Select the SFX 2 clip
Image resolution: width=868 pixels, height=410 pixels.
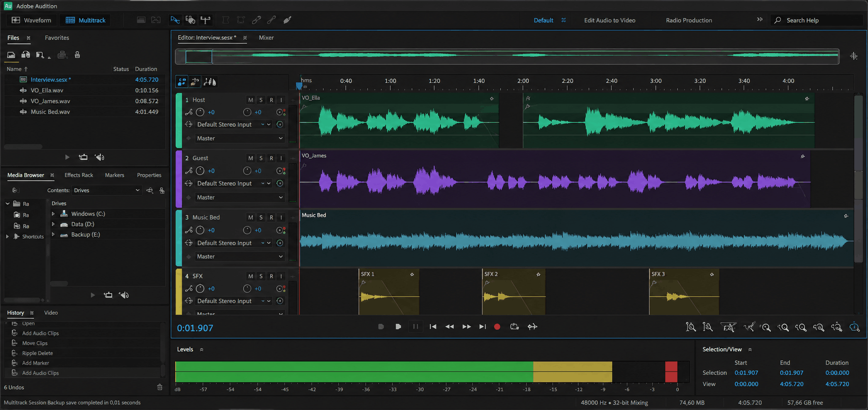pyautogui.click(x=514, y=292)
